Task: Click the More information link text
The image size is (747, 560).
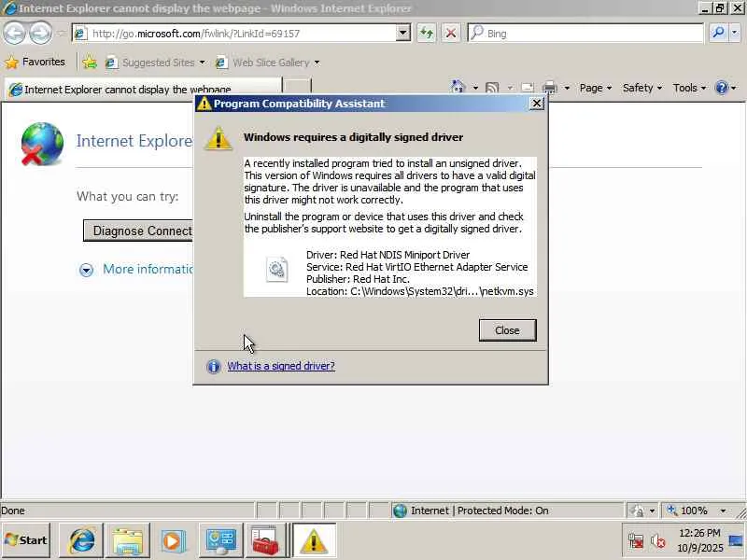Action: [148, 269]
